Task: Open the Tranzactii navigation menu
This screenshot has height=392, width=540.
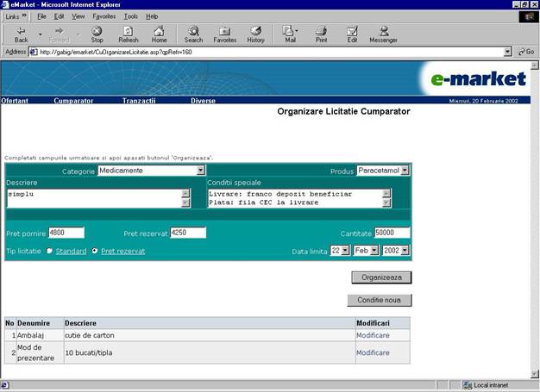Action: click(138, 101)
